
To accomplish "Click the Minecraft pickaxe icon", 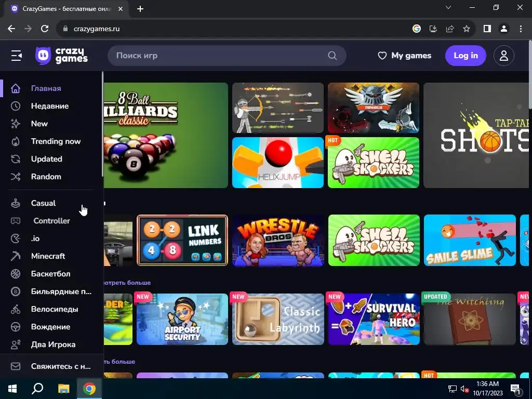I will [x=16, y=256].
